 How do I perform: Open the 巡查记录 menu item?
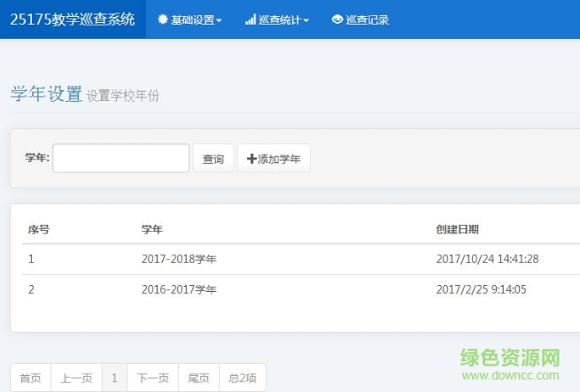[360, 19]
